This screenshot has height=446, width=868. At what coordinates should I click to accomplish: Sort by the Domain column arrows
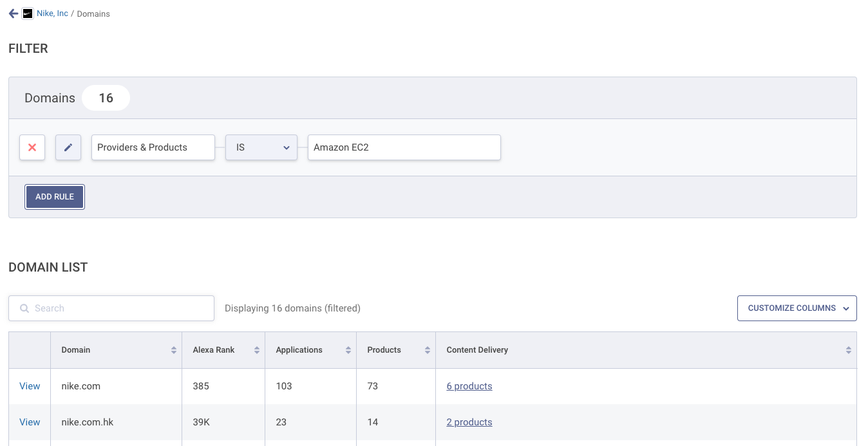174,350
